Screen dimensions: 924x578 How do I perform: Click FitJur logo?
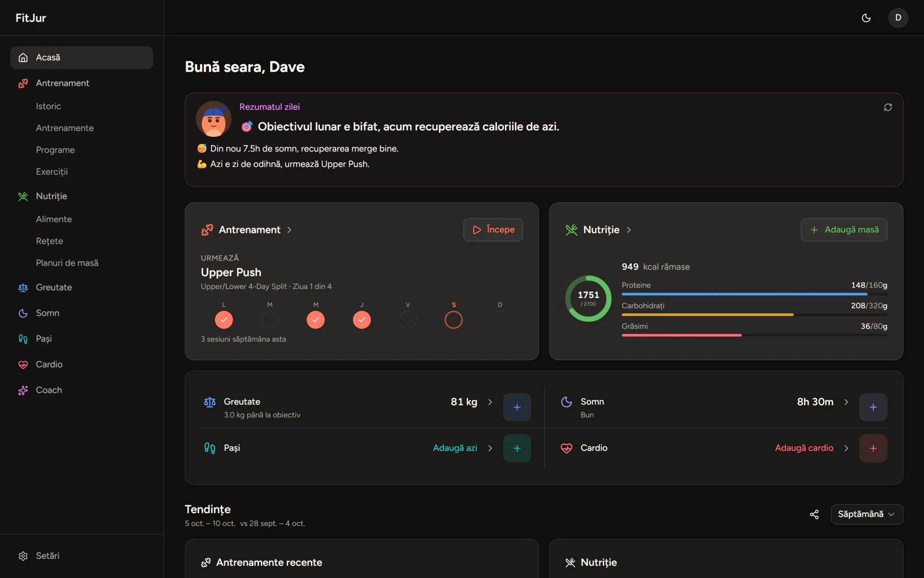click(x=31, y=18)
